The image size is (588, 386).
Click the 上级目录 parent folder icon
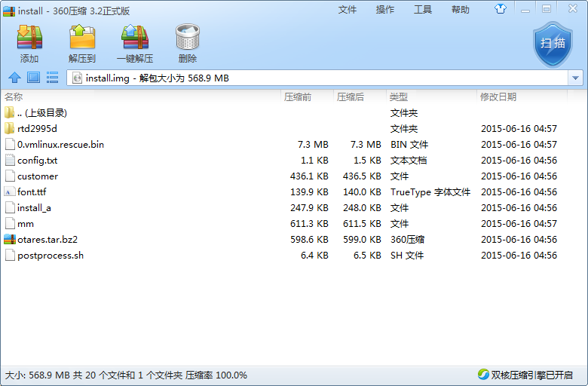point(10,112)
